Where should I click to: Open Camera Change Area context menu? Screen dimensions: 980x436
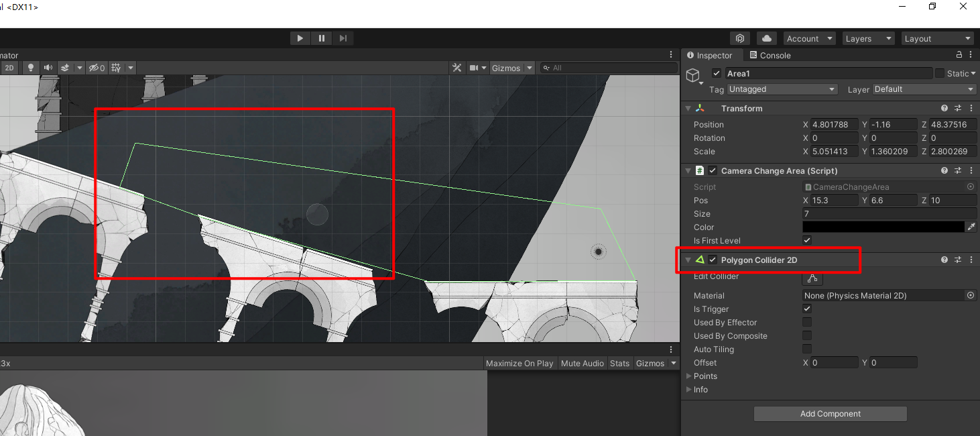[x=971, y=171]
